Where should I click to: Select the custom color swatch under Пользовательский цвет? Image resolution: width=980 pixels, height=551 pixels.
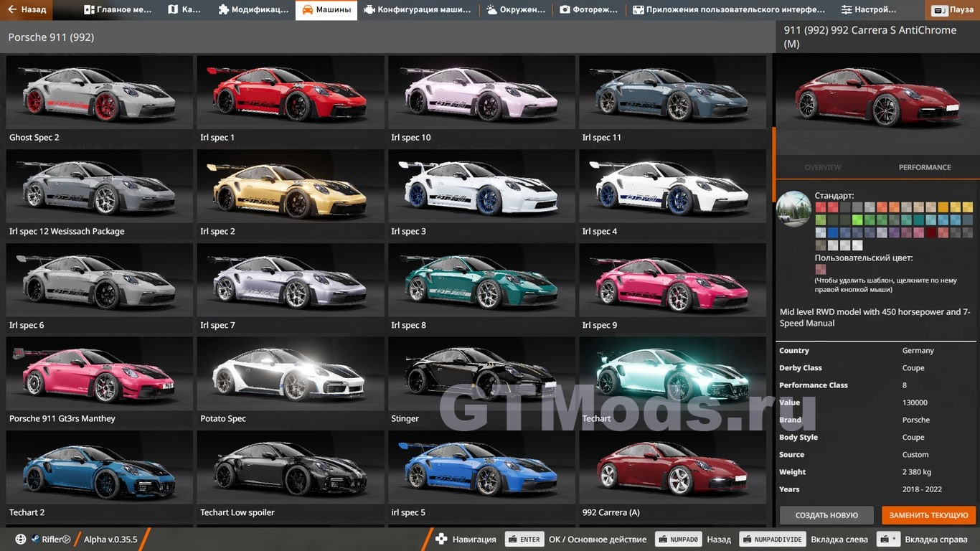[x=820, y=270]
